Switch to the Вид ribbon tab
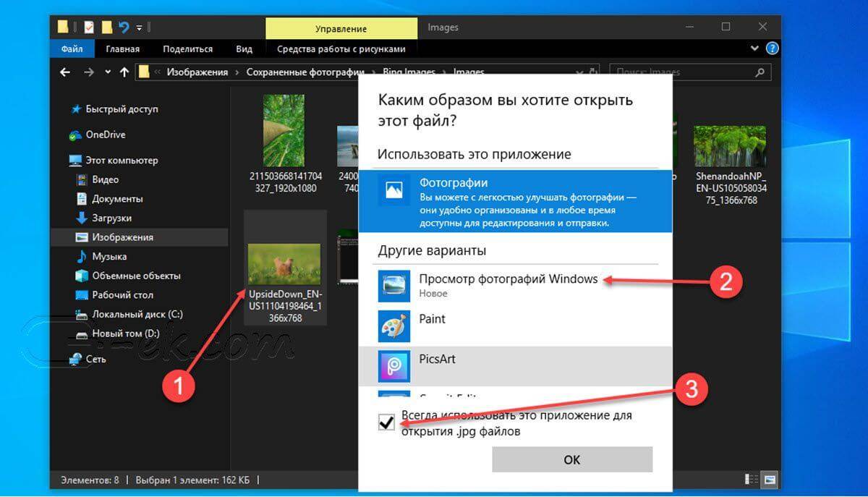Image resolution: width=868 pixels, height=497 pixels. 244,48
